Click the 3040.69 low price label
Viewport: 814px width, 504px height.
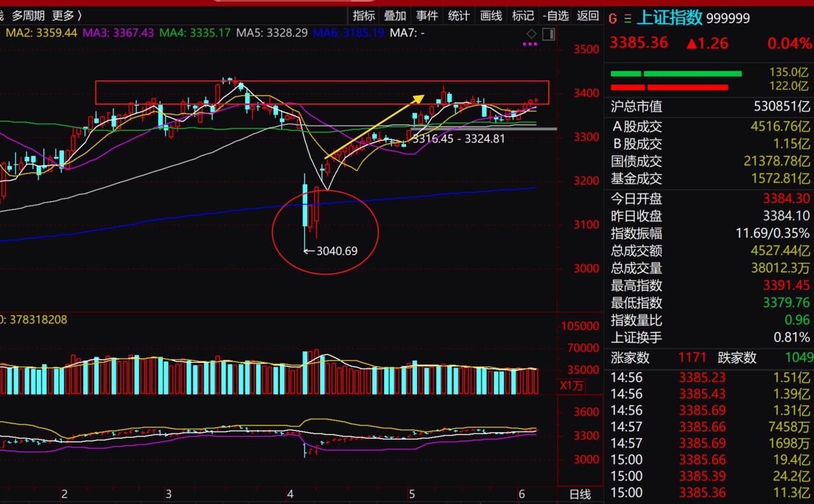(336, 251)
